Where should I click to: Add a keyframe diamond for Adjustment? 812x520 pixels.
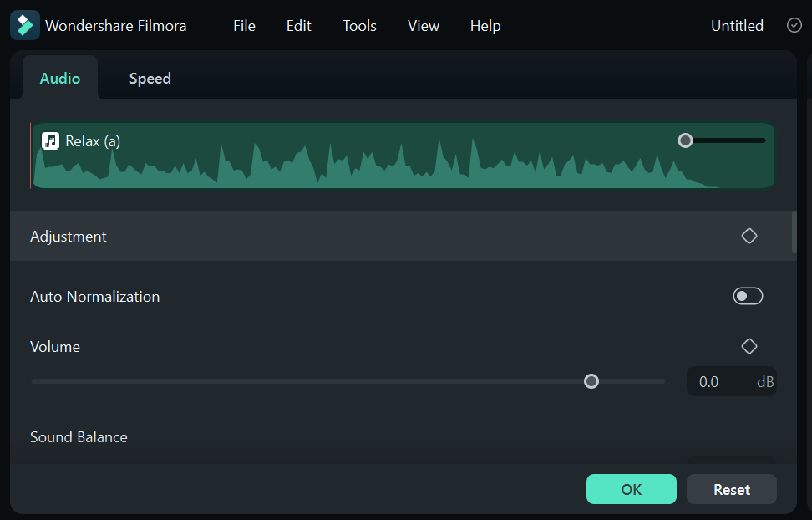click(749, 236)
